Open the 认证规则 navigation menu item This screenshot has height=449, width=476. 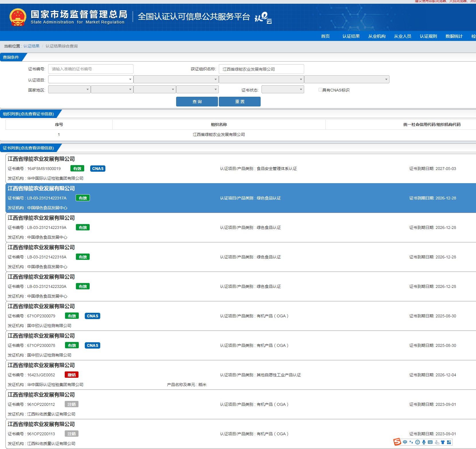(x=428, y=36)
